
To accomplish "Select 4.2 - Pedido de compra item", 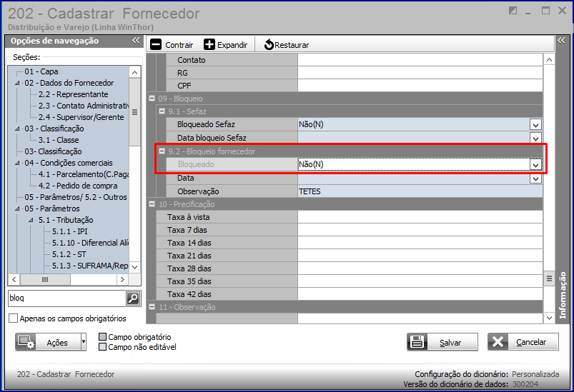I will click(78, 186).
